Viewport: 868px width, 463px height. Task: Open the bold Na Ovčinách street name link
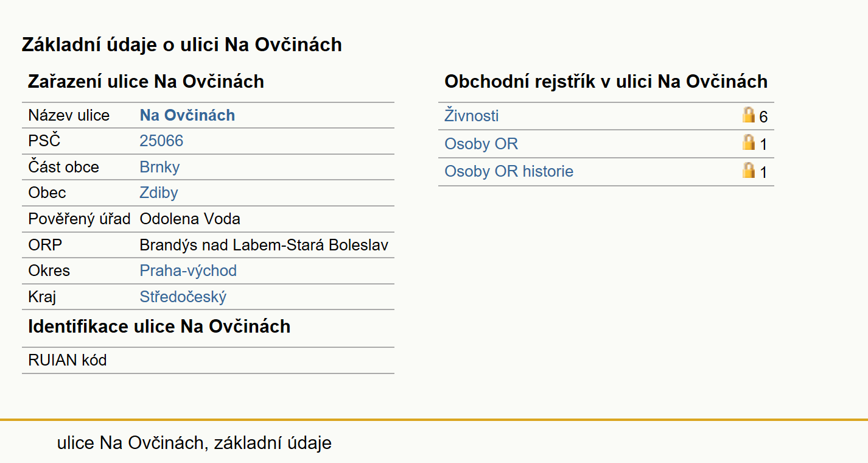(x=187, y=116)
